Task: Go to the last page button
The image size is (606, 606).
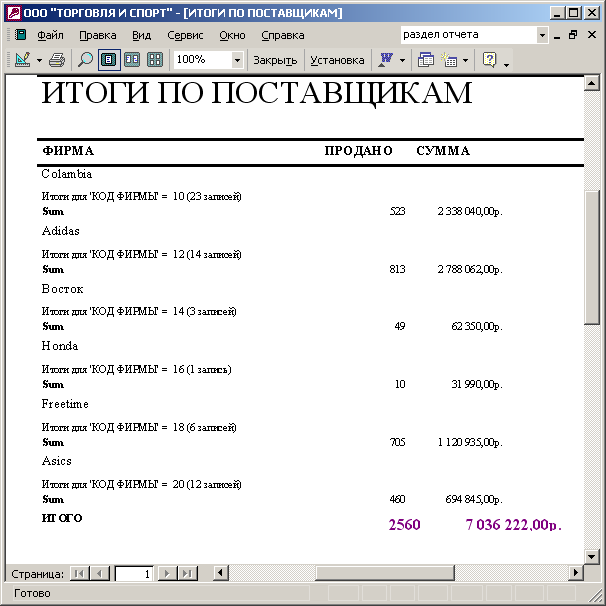Action: (x=187, y=574)
